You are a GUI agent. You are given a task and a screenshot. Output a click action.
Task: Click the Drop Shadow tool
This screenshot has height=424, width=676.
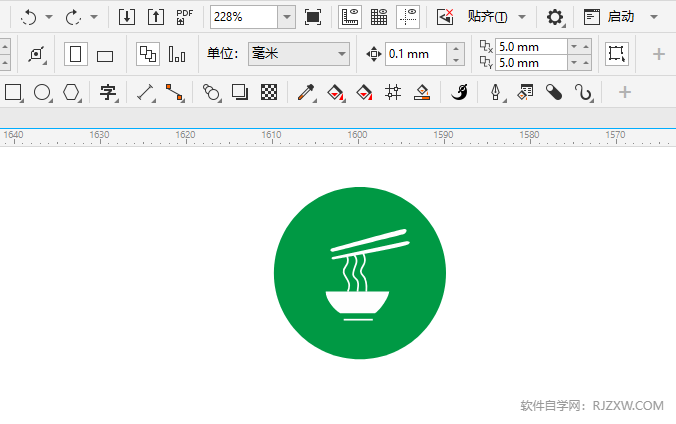coord(240,93)
